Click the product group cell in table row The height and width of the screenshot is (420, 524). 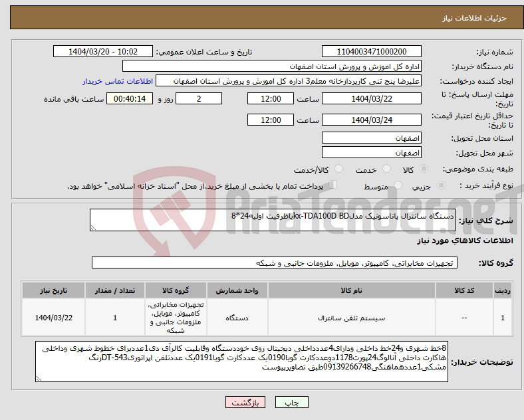[x=176, y=318]
